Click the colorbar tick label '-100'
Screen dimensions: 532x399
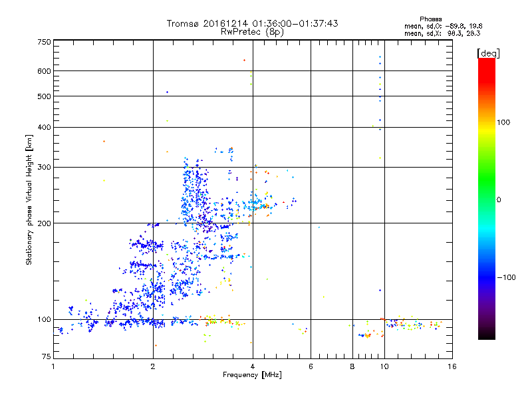[x=506, y=277]
